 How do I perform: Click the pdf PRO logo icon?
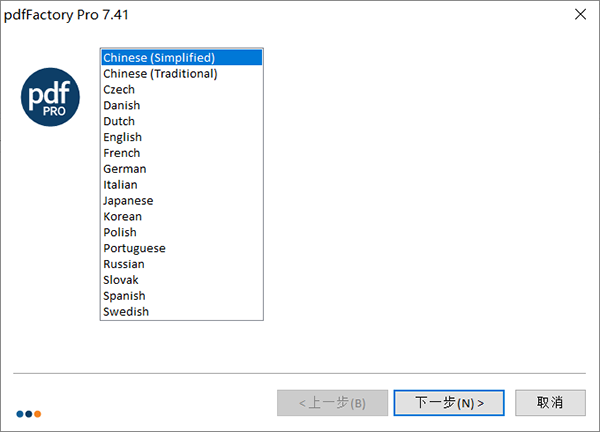pos(50,97)
